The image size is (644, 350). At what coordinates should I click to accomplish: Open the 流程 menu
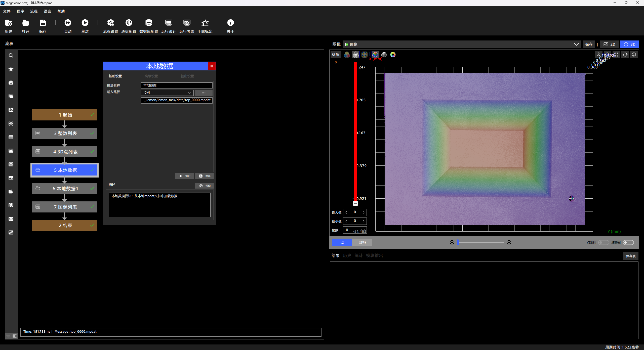tap(34, 11)
